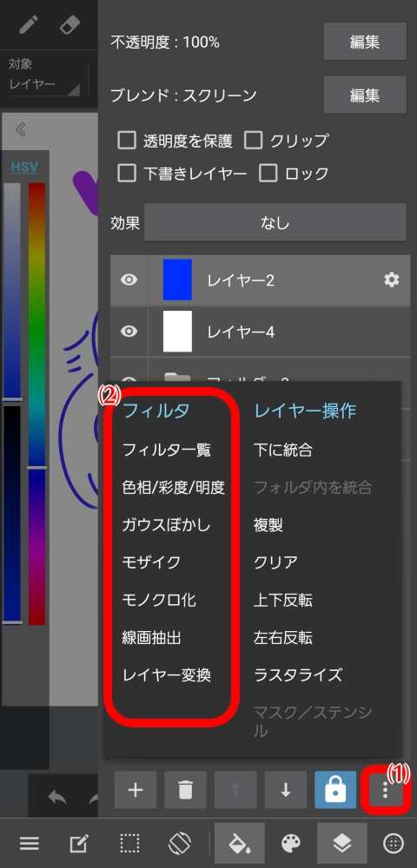Viewport: 417px width, 868px height.
Task: Open the 対象 レイヤー dropdown
Action: coord(44,85)
